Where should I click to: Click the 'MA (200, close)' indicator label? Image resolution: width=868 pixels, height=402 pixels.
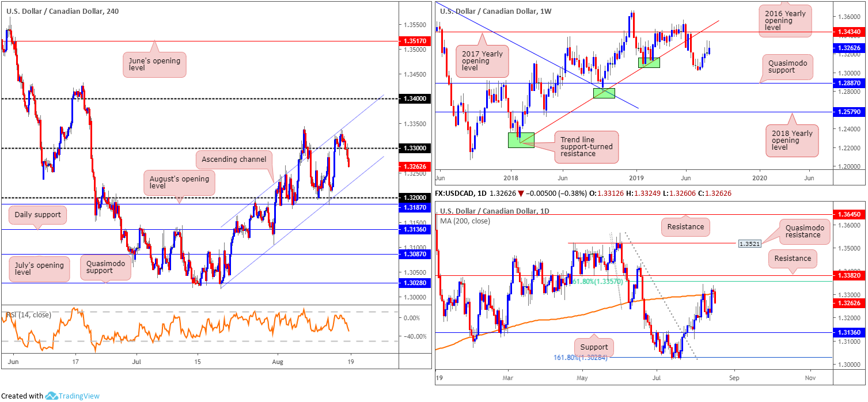point(467,221)
